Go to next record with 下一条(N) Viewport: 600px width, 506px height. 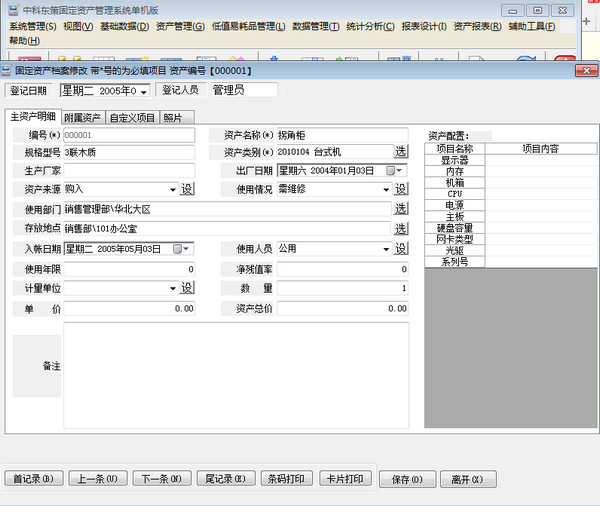click(161, 478)
